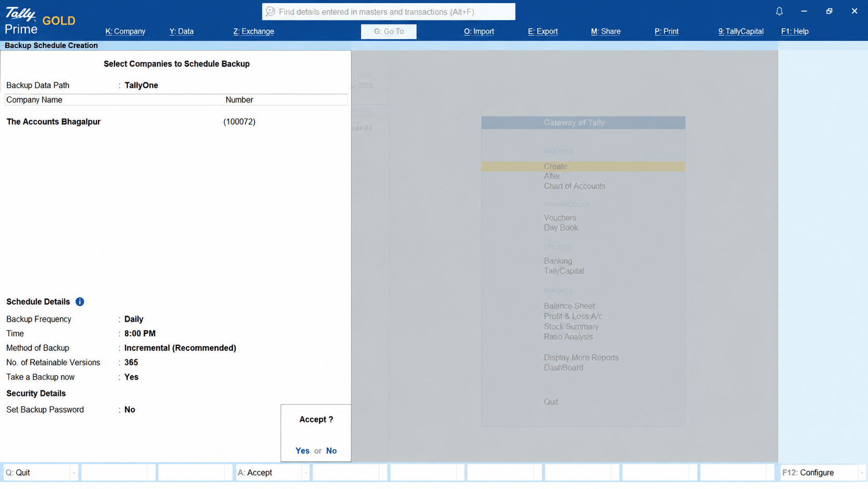Image resolution: width=868 pixels, height=489 pixels.
Task: Open DashBoard in Gateway of Tally
Action: click(x=563, y=367)
